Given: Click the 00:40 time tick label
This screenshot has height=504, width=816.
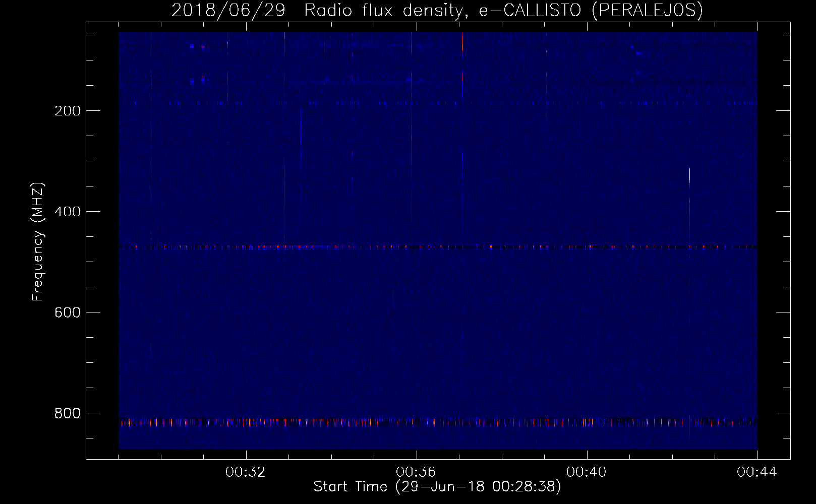Looking at the screenshot, I should pyautogui.click(x=587, y=472).
